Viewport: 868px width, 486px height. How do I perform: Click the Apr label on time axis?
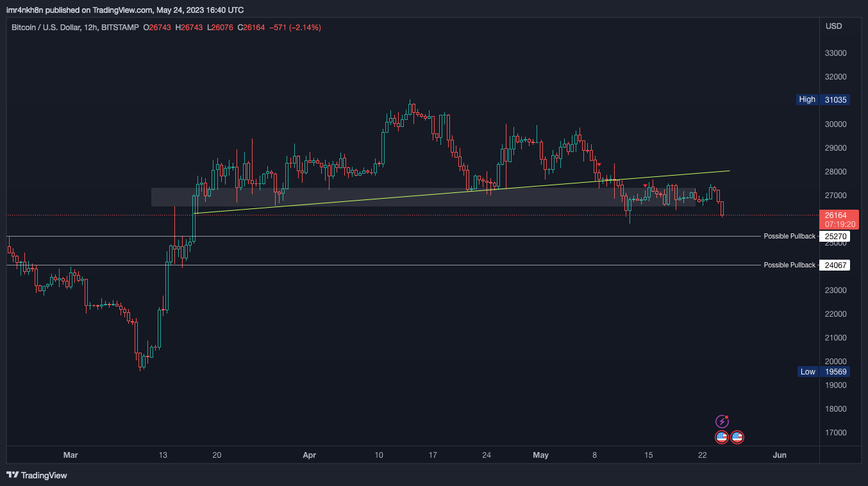tap(310, 455)
